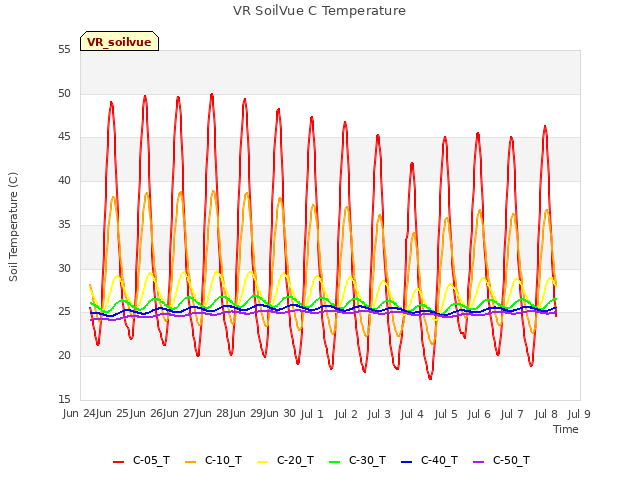Image resolution: width=640 pixels, height=480 pixels.
Task: Click the Soil Temperature (C) axis label
Action: point(13,227)
